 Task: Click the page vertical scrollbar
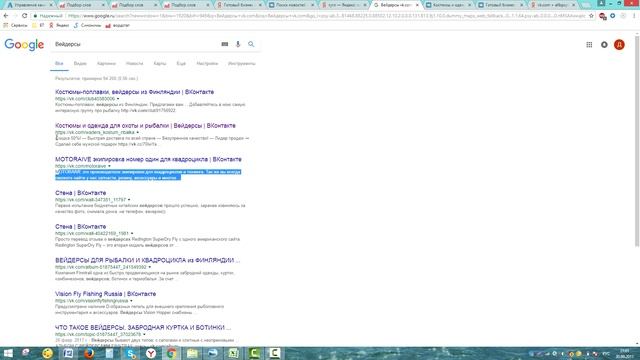tap(637, 141)
